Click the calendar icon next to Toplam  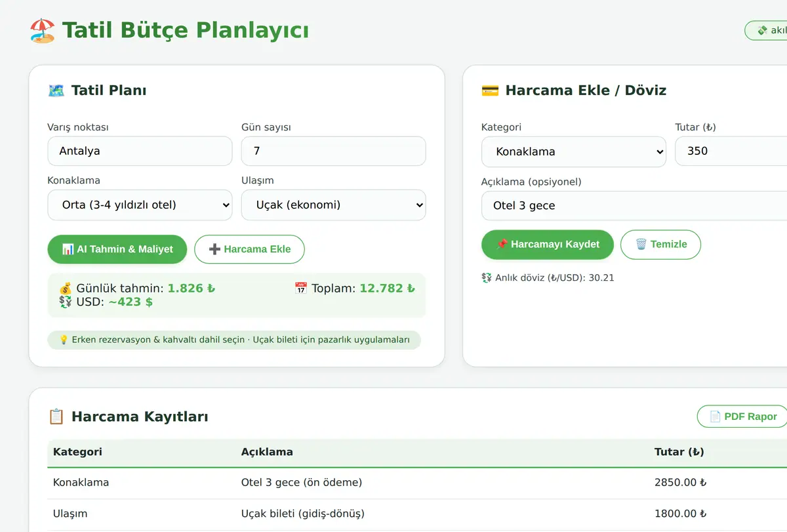coord(301,288)
